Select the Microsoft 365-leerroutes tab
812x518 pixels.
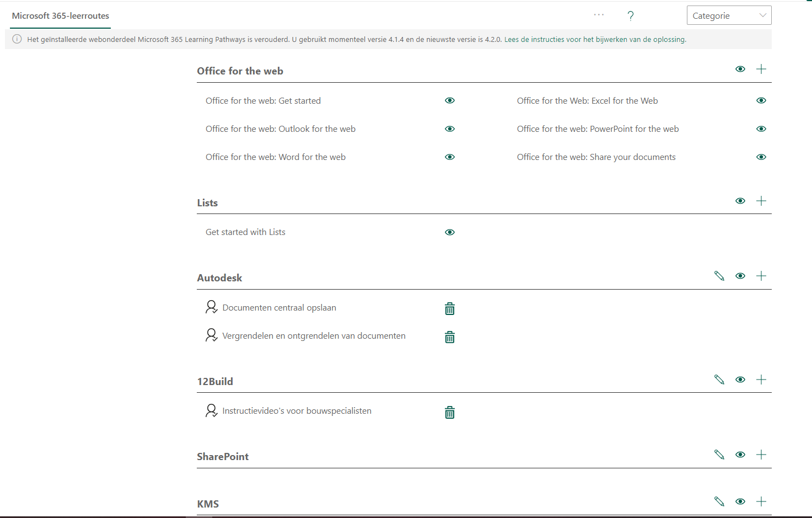point(60,17)
